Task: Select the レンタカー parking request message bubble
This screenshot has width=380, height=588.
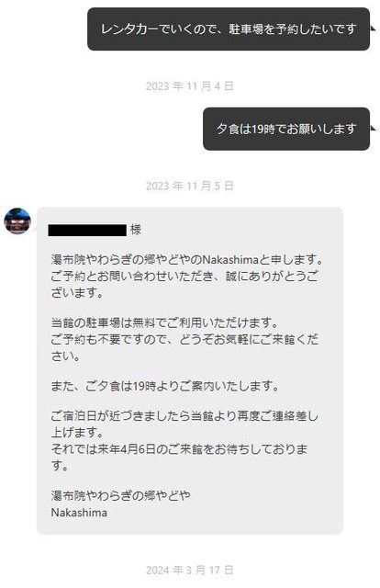Action: click(229, 28)
